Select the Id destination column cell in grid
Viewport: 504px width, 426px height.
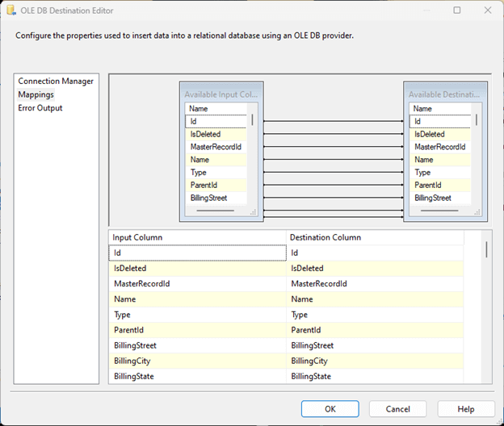coord(375,253)
